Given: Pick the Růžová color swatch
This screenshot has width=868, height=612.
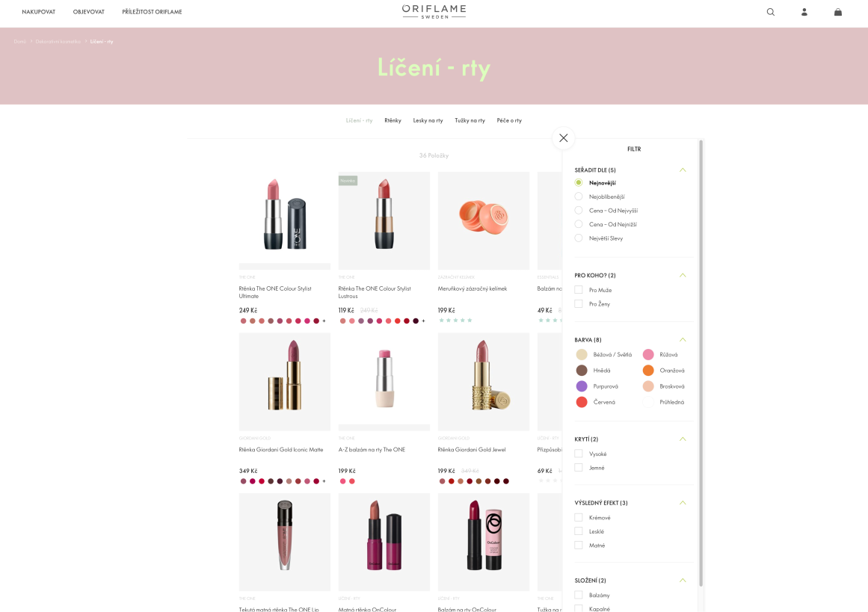Looking at the screenshot, I should click(648, 355).
